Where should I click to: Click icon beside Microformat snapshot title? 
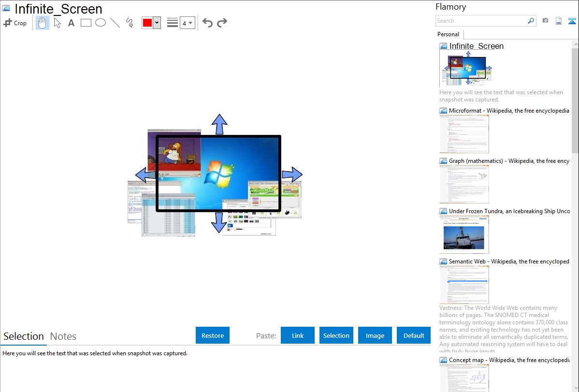tap(444, 111)
